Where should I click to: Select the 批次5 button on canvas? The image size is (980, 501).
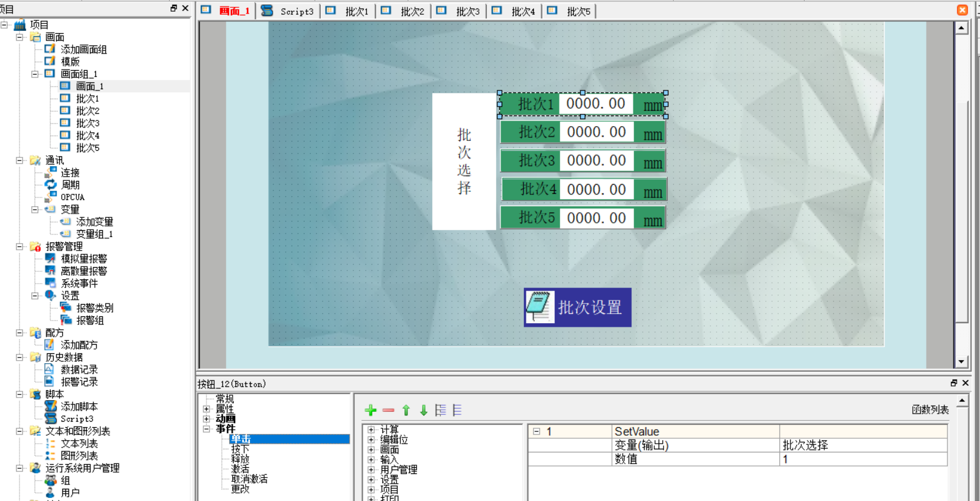point(583,218)
